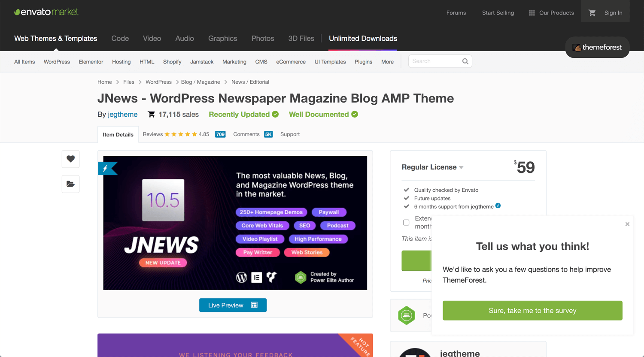This screenshot has height=357, width=644.
Task: Switch to the Reviews tab
Action: 153,134
